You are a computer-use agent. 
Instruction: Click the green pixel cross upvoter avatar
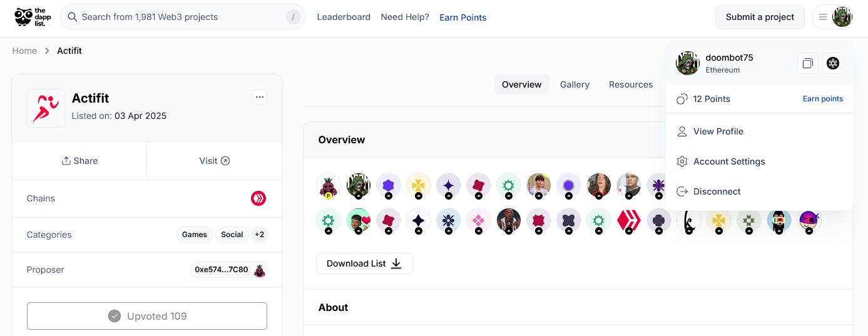coord(748,221)
